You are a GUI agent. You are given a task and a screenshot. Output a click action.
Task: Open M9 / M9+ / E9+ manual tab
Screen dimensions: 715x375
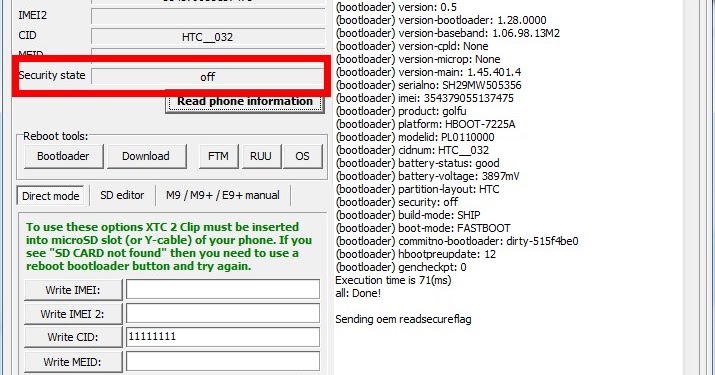pos(223,195)
